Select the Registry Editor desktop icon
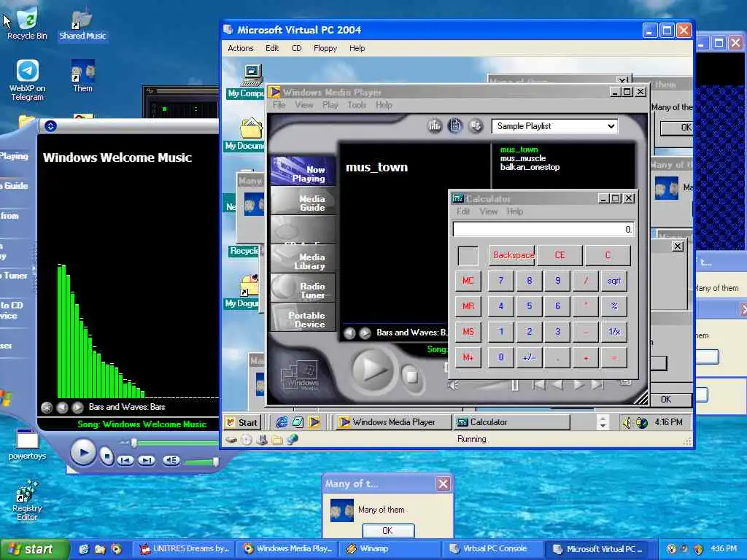 pos(27,501)
